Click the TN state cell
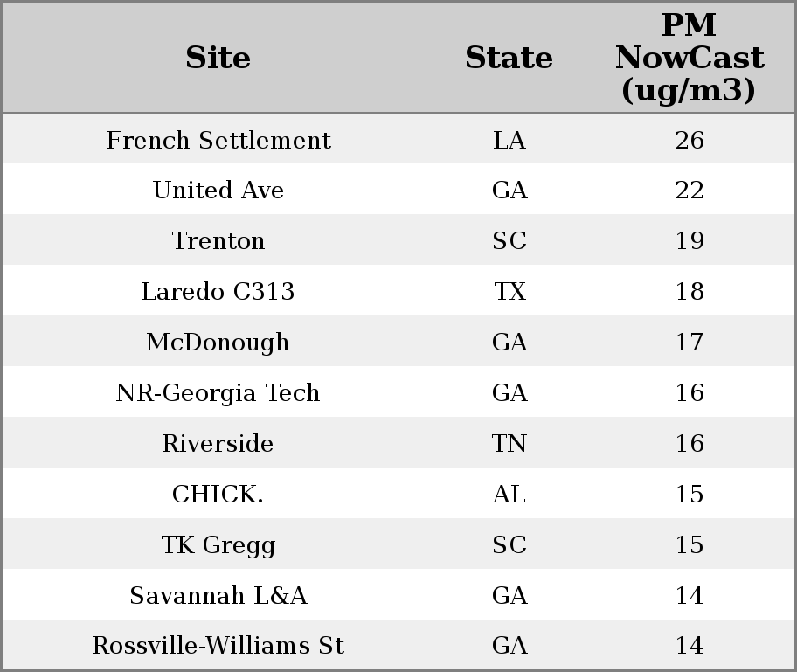Viewport: 797px width, 672px height. tap(509, 444)
